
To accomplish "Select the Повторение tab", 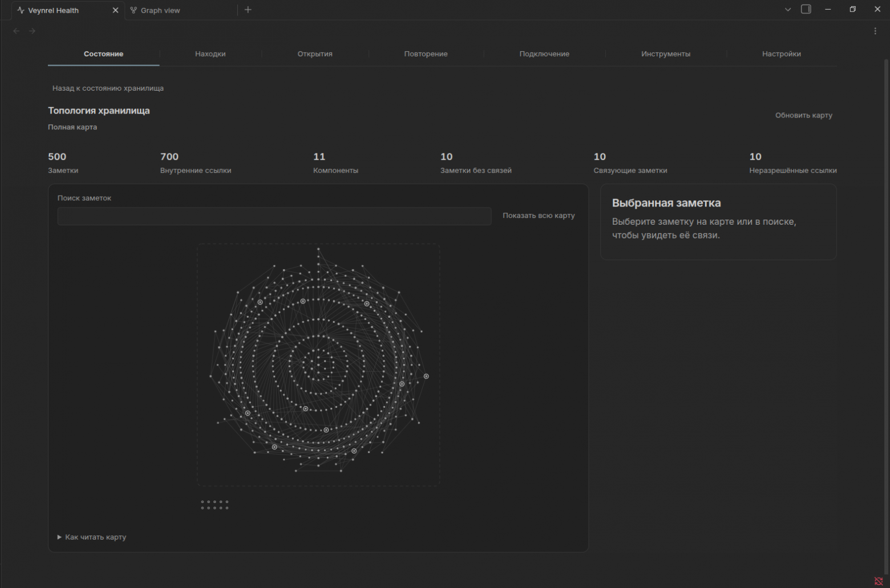I will coord(426,54).
